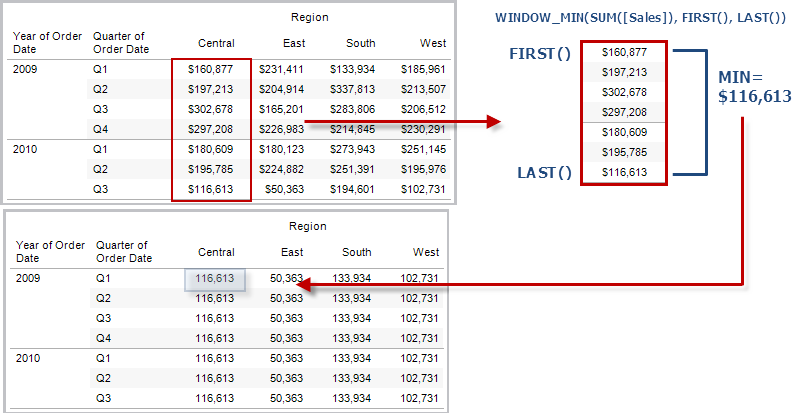Click the highlighted 116,613 cell in bottom table
Screen dimensions: 807x417
tap(215, 279)
